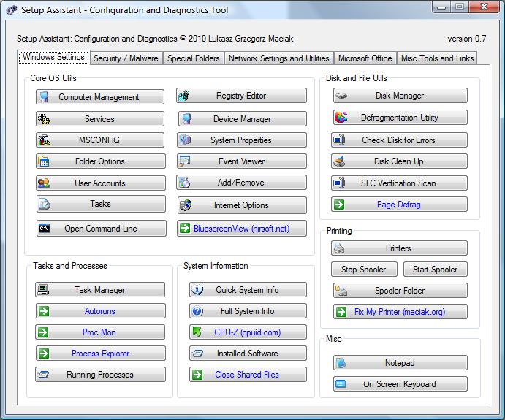Switch to the Security / Malware tab

click(x=126, y=58)
